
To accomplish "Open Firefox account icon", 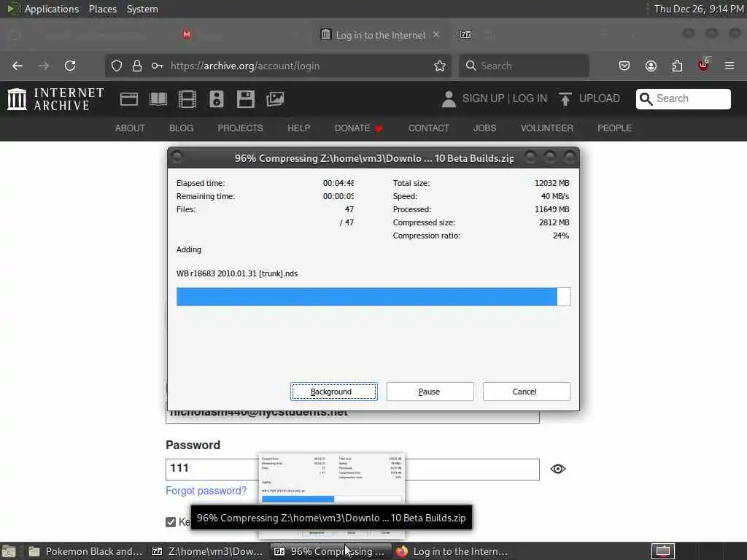I will 651,66.
